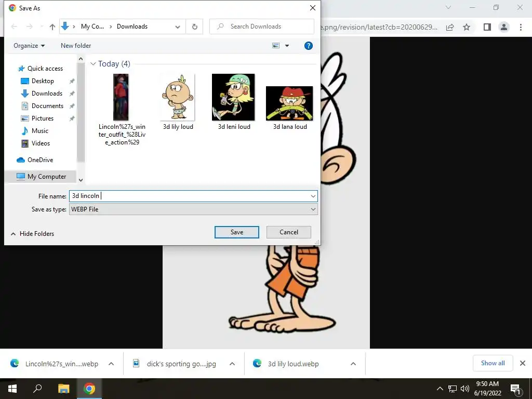Click Downloads in address breadcrumb

(132, 26)
